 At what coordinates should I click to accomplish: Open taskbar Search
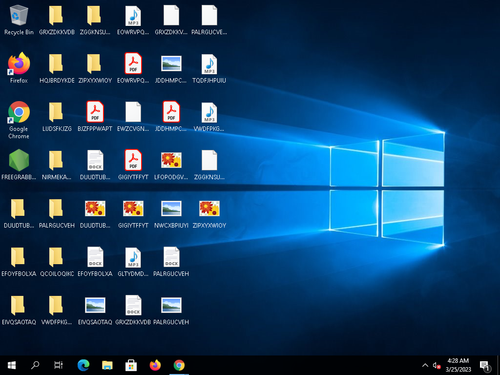tap(35, 365)
